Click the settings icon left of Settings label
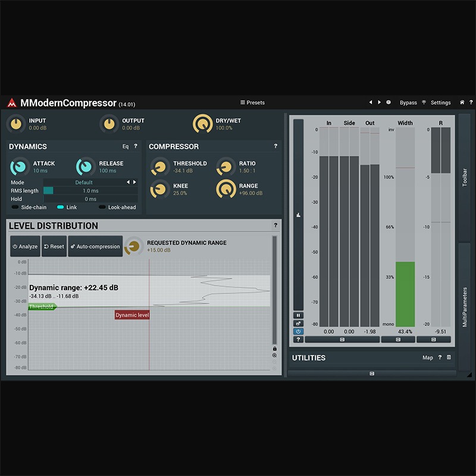 coord(424,102)
